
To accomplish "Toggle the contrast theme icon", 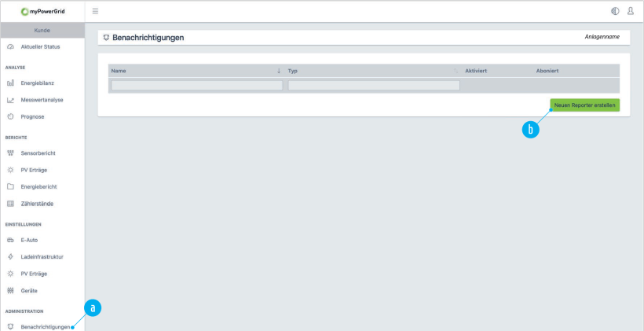I will tap(614, 11).
